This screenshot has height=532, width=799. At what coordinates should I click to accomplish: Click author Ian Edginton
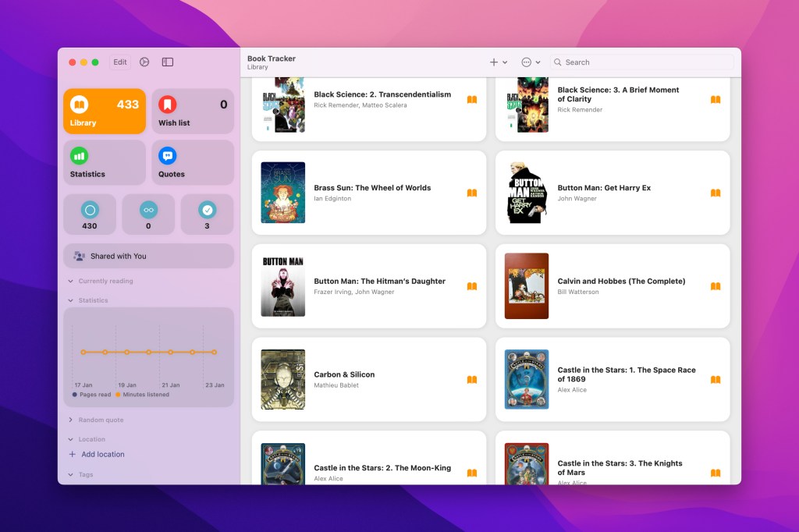(332, 199)
